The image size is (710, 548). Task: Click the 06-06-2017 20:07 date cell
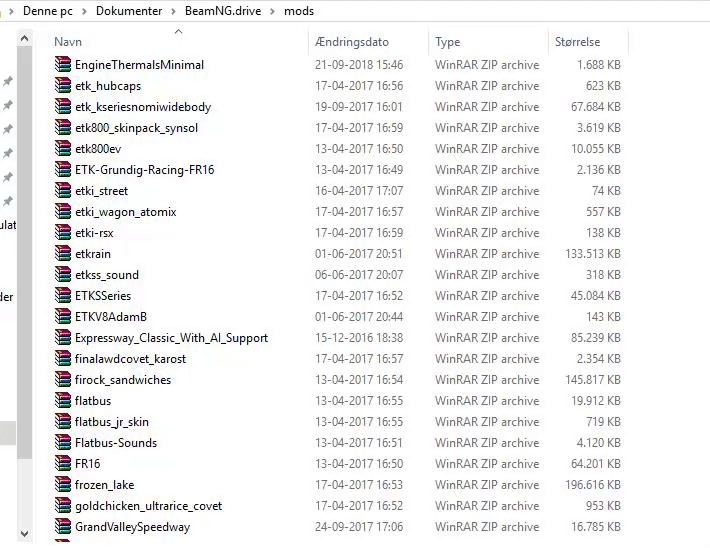(x=359, y=275)
